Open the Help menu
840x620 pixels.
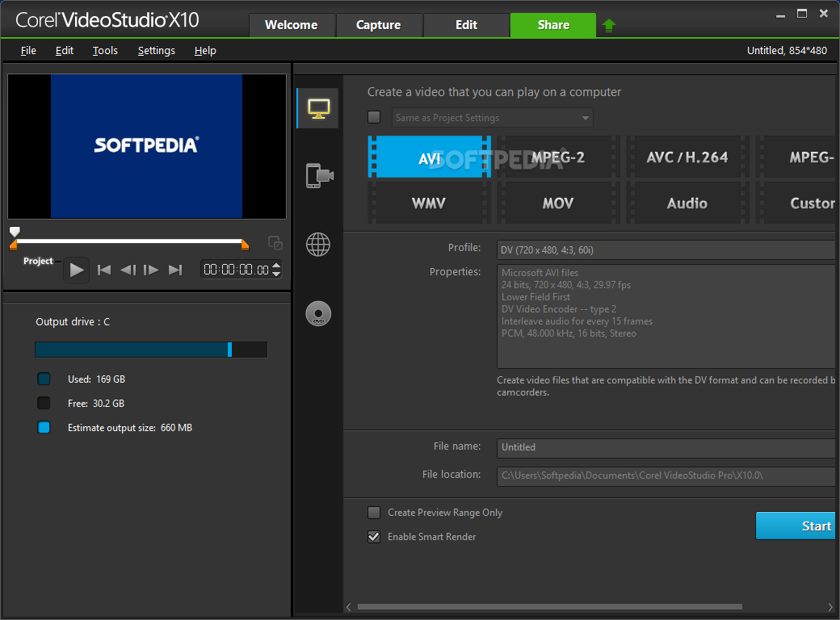click(205, 51)
